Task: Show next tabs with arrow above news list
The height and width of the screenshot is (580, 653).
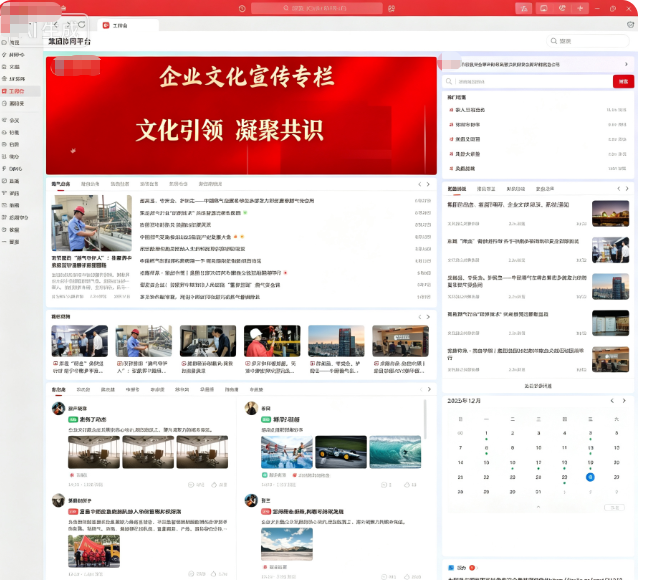Action: pos(428,184)
